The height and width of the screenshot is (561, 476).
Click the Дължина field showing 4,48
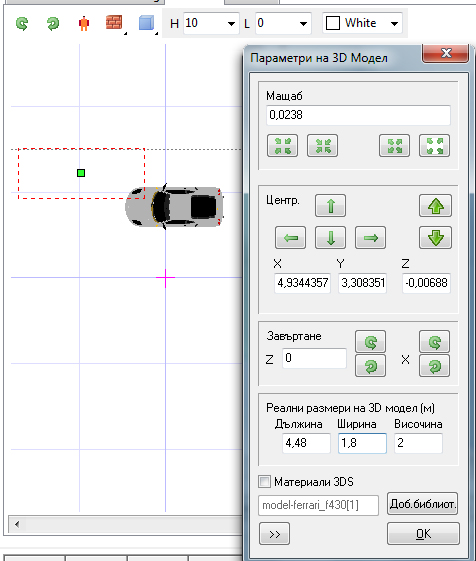click(x=306, y=443)
